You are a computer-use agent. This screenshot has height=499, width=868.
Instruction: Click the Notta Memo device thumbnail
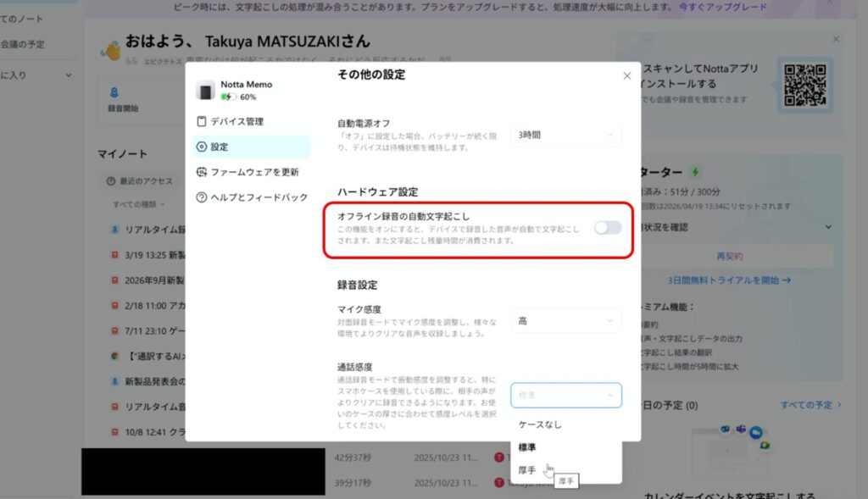pyautogui.click(x=206, y=91)
